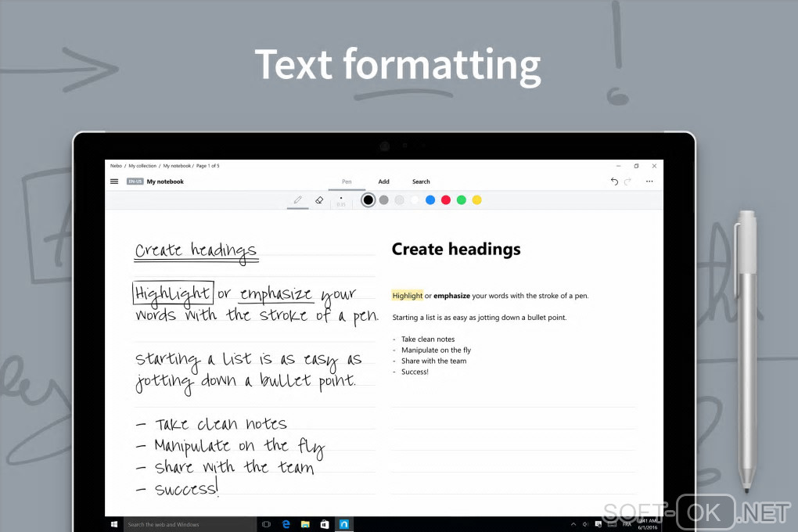Click the bold word 'emphasize' in converted text
The image size is (798, 532).
tap(451, 296)
